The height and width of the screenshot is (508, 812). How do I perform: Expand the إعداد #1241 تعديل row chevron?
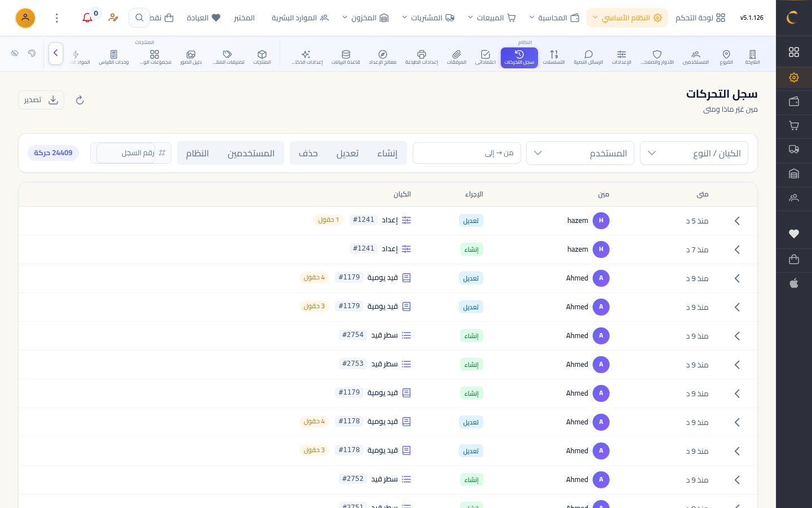pos(737,221)
